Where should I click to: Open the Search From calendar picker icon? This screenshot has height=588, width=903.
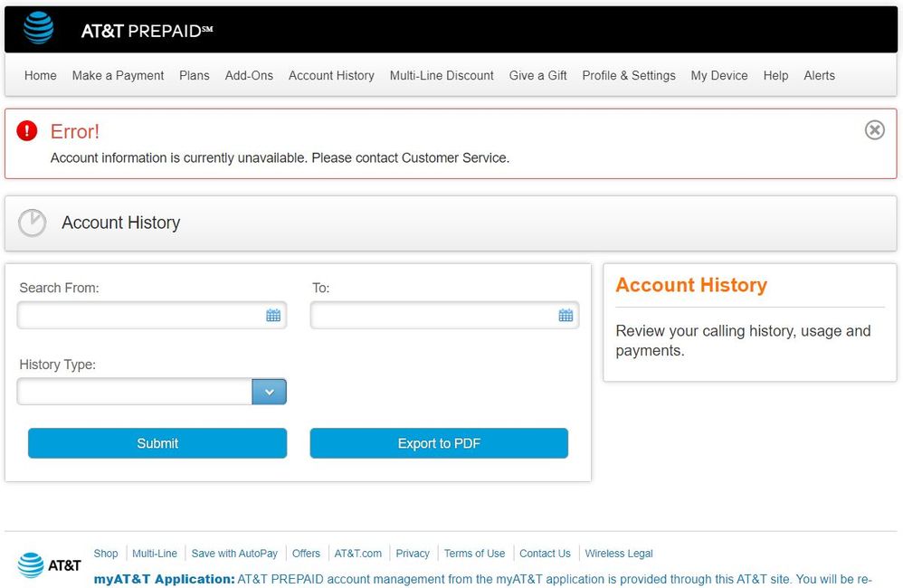(x=273, y=316)
